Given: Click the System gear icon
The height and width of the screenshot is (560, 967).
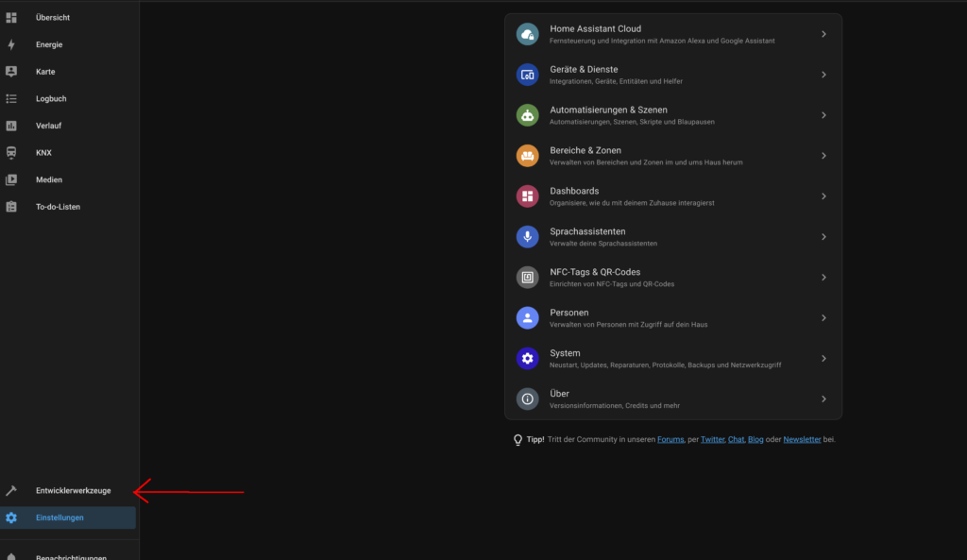Looking at the screenshot, I should 527,358.
